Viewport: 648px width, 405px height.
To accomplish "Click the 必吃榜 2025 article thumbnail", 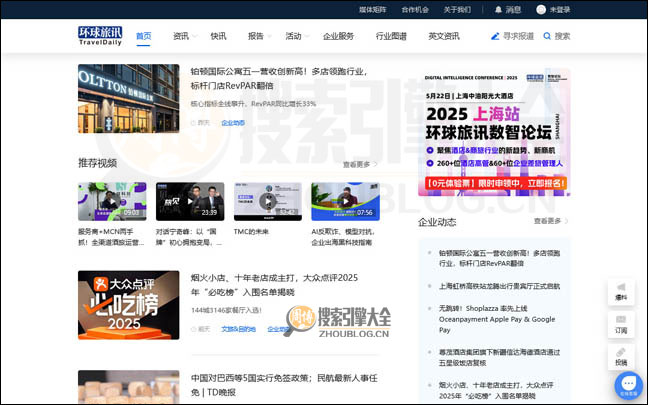I will [x=129, y=305].
